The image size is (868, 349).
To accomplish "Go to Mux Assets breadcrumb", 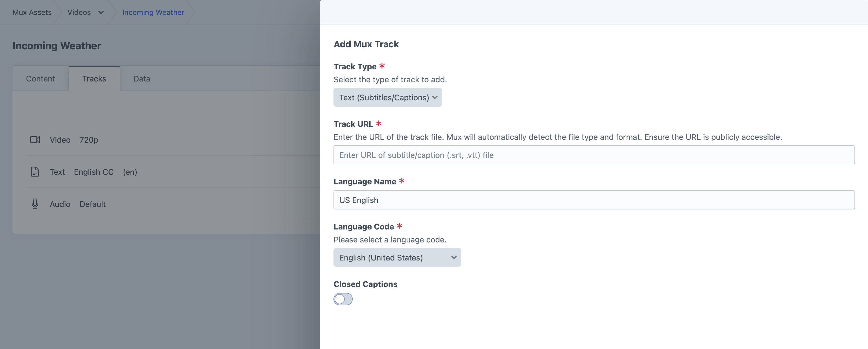I will coord(32,12).
